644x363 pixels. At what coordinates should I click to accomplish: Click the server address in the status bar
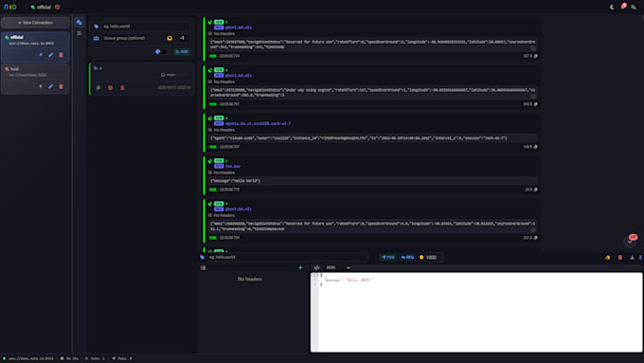pos(31,358)
